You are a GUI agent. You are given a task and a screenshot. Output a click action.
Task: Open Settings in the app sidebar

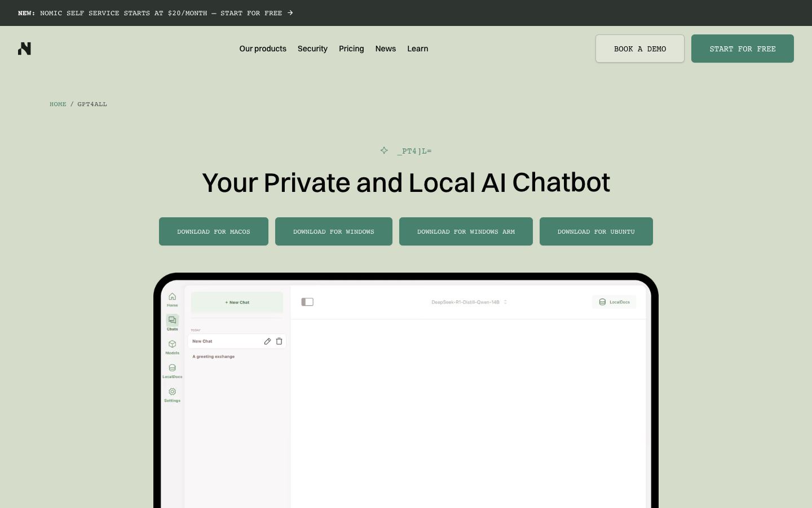[172, 395]
